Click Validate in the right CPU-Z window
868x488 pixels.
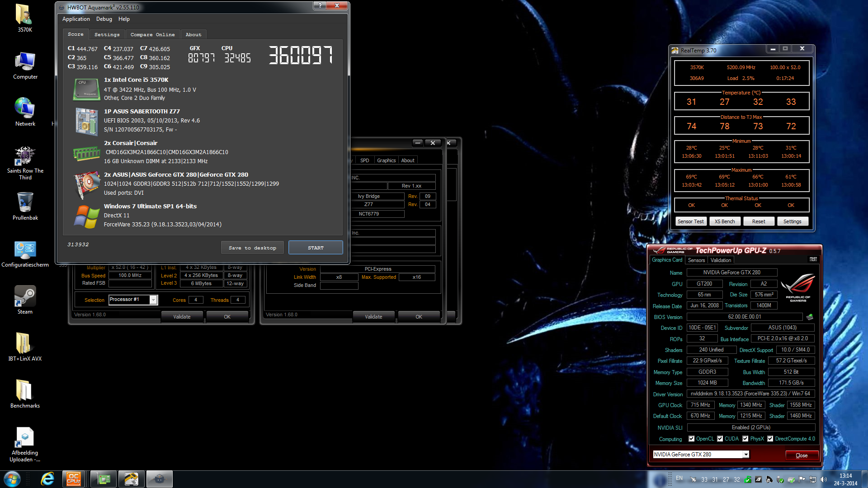[x=373, y=317]
